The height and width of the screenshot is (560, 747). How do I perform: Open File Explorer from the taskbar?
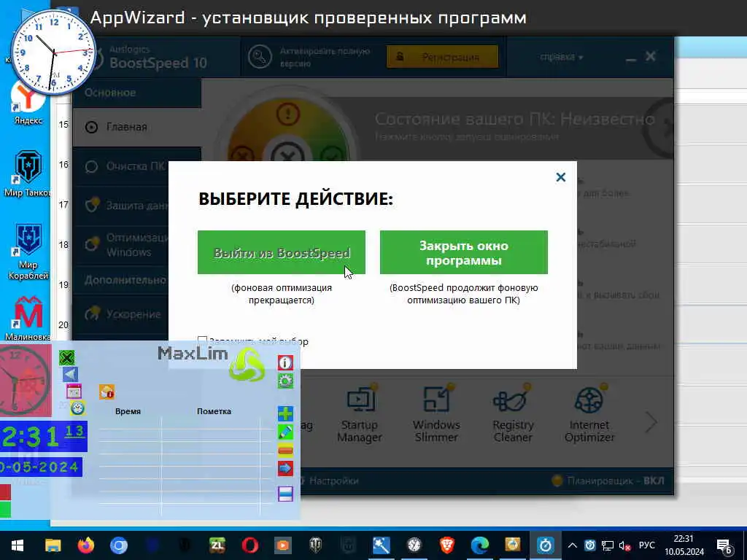53,545
